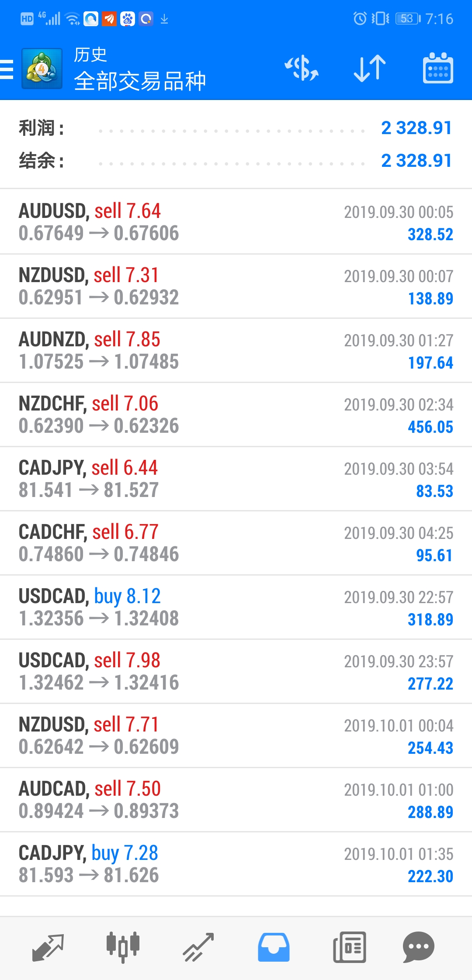Open the hamburger side menu
The image size is (472, 980).
tap(7, 69)
